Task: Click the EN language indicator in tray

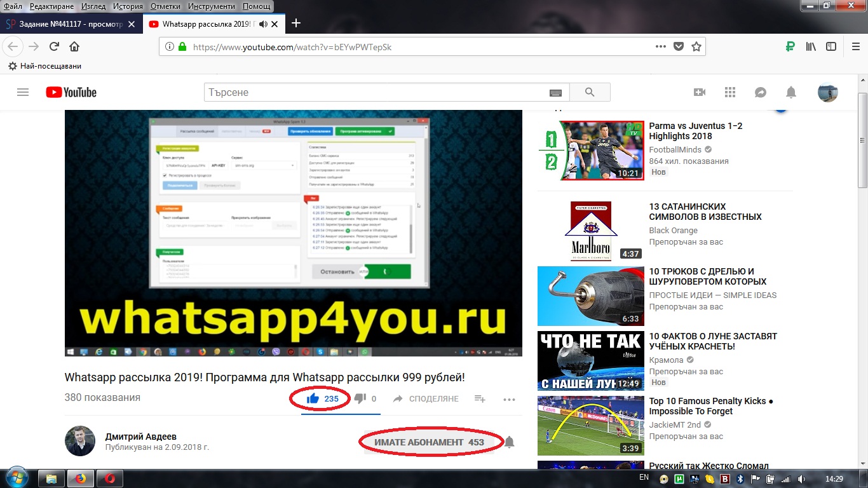Action: pos(644,477)
